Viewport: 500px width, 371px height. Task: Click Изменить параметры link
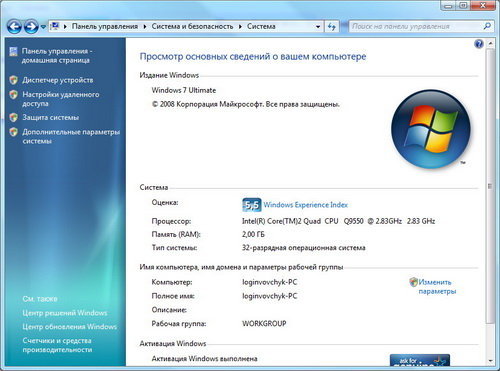[x=437, y=287]
